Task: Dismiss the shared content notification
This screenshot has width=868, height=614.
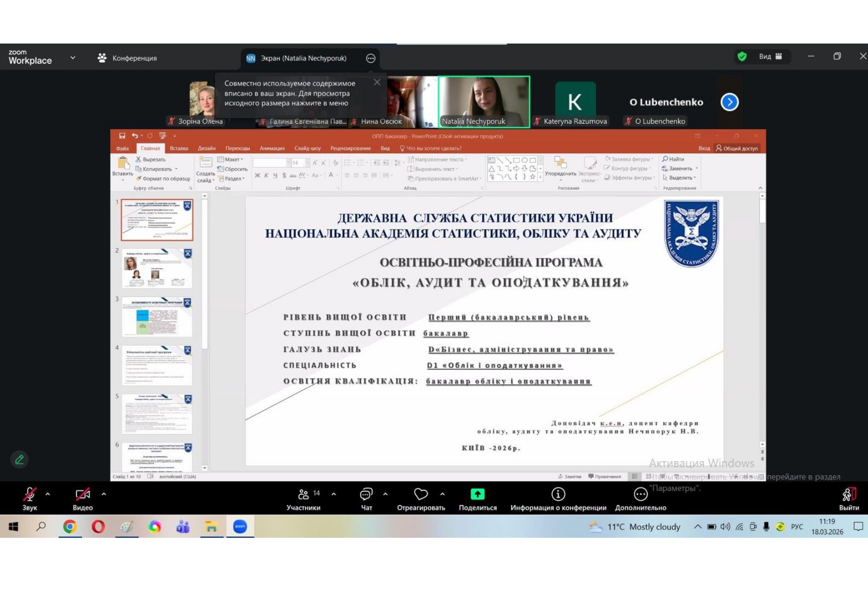Action: click(x=377, y=82)
